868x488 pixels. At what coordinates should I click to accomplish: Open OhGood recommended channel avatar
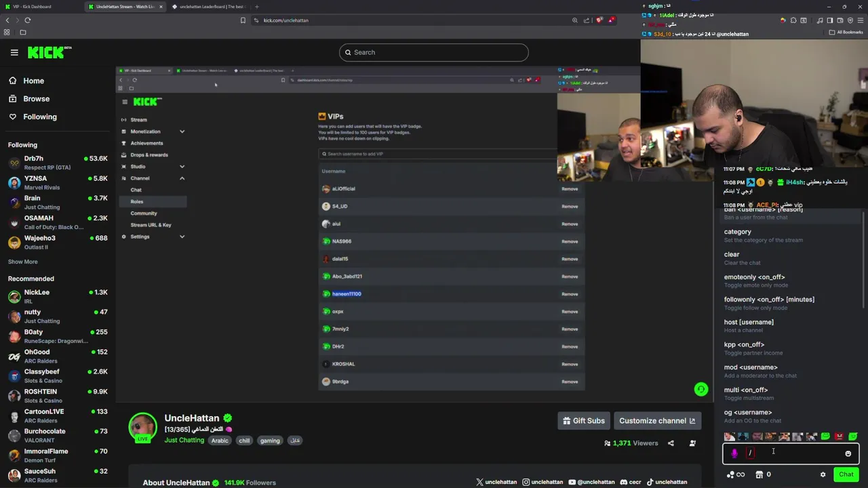[14, 356]
